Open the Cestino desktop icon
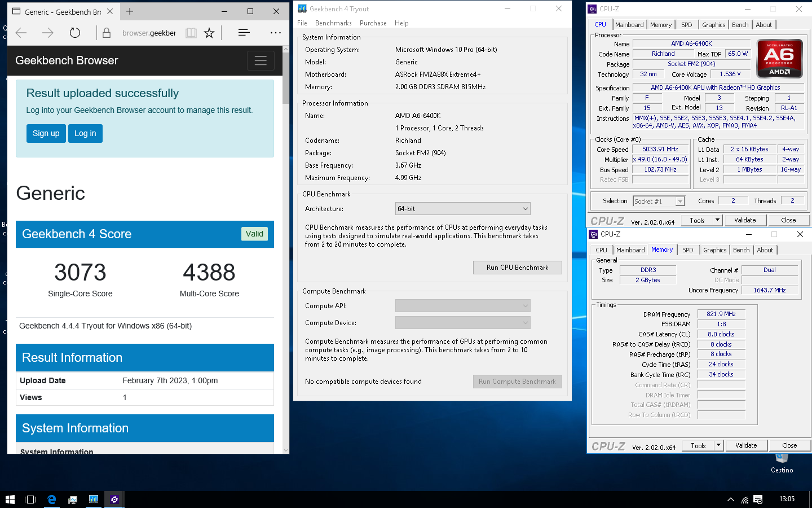This screenshot has width=812, height=508. (782, 463)
